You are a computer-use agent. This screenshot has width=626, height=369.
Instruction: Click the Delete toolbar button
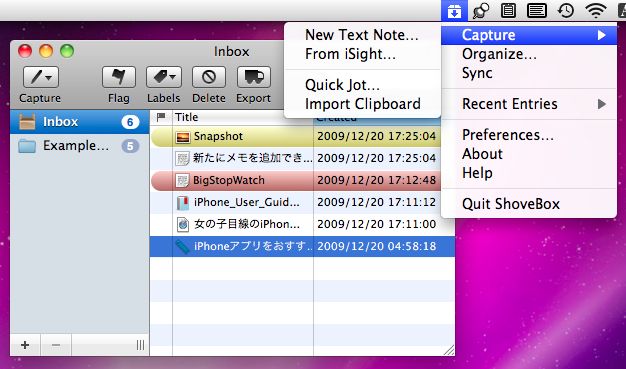pyautogui.click(x=209, y=77)
